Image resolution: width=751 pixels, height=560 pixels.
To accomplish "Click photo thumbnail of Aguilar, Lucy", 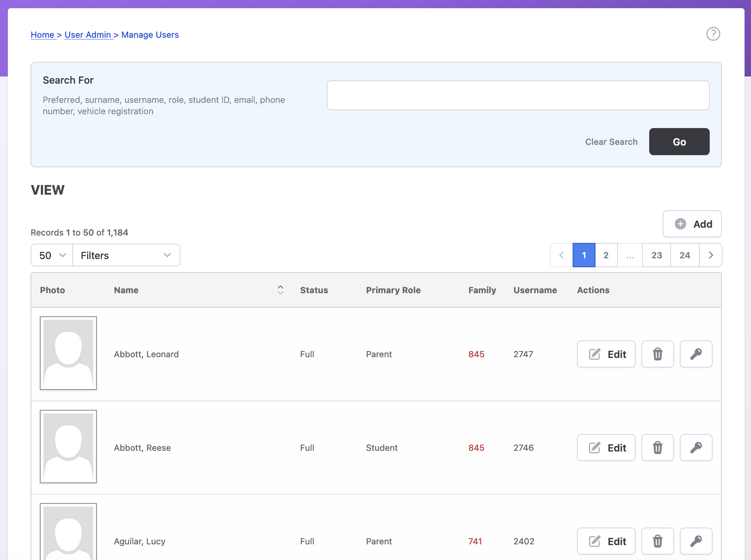I will coord(68,531).
